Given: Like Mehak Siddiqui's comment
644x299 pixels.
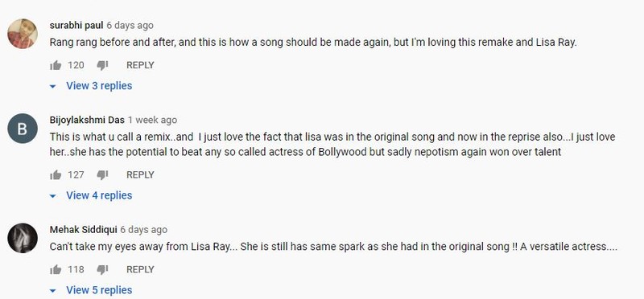Looking at the screenshot, I should click(56, 269).
